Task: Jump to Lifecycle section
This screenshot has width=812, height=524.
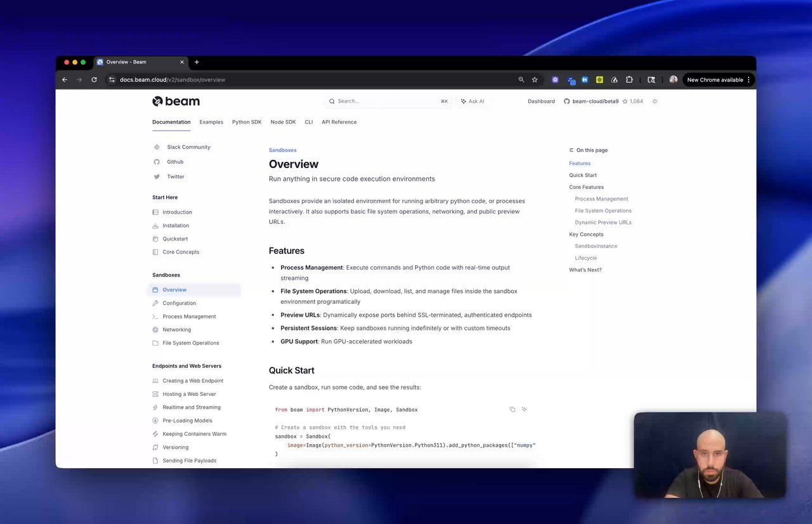Action: [x=586, y=258]
